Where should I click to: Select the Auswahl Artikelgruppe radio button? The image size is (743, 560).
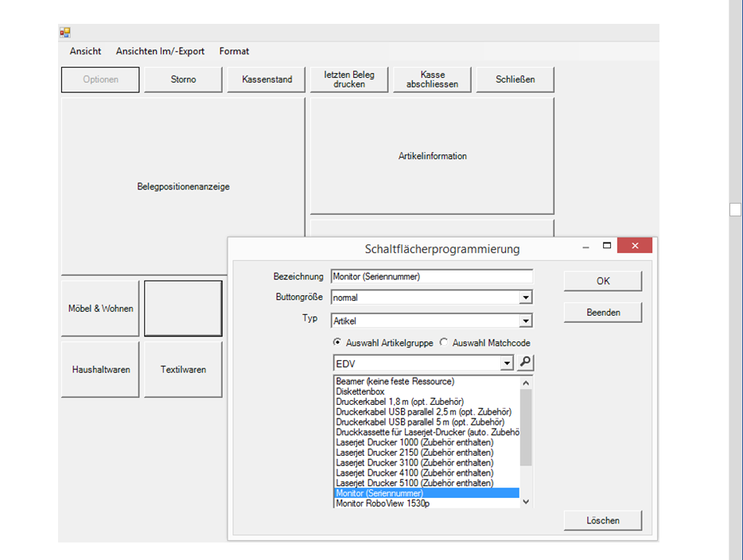point(338,343)
